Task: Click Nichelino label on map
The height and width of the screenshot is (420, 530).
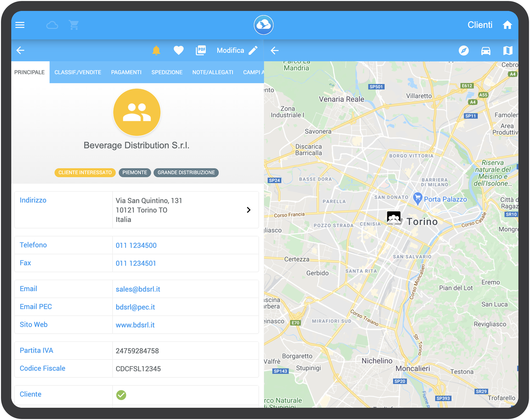Action: pyautogui.click(x=377, y=361)
